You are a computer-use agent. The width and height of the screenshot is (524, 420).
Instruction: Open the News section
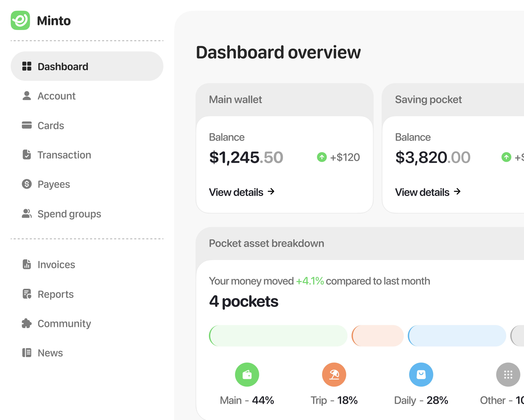(x=50, y=353)
